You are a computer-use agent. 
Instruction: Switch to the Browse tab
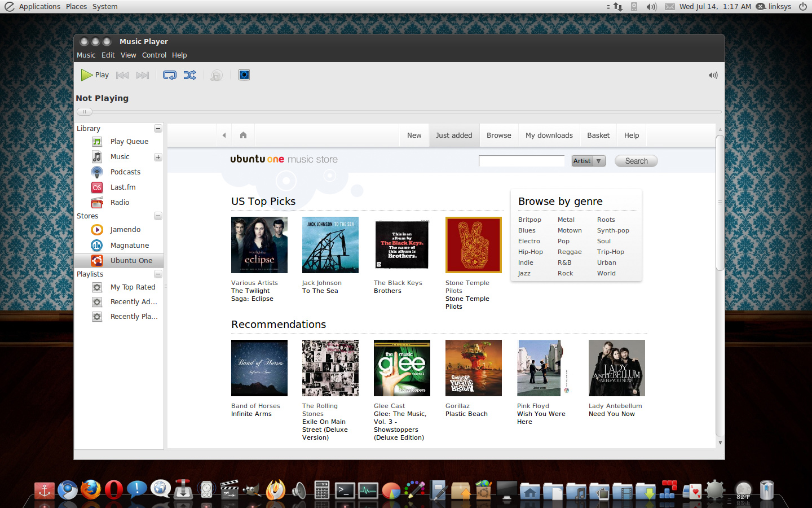pyautogui.click(x=499, y=135)
